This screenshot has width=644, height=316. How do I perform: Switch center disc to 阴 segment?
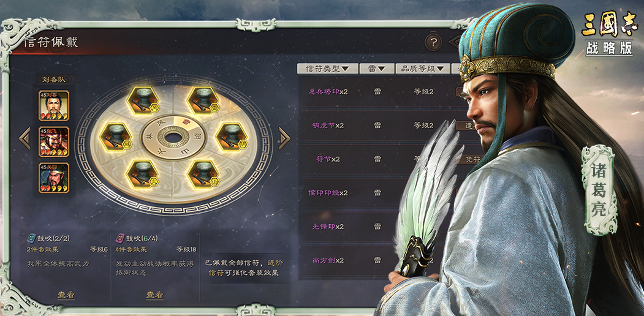pos(197,136)
